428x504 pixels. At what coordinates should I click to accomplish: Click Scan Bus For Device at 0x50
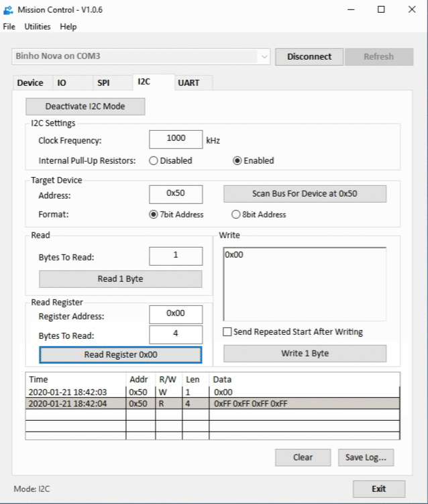tap(305, 193)
